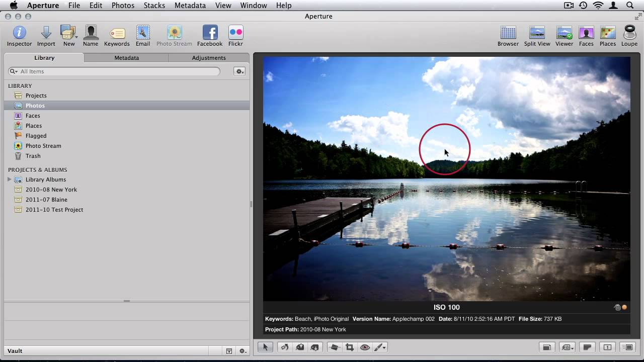The height and width of the screenshot is (362, 644).
Task: Select the Crop tool
Action: [x=350, y=347]
